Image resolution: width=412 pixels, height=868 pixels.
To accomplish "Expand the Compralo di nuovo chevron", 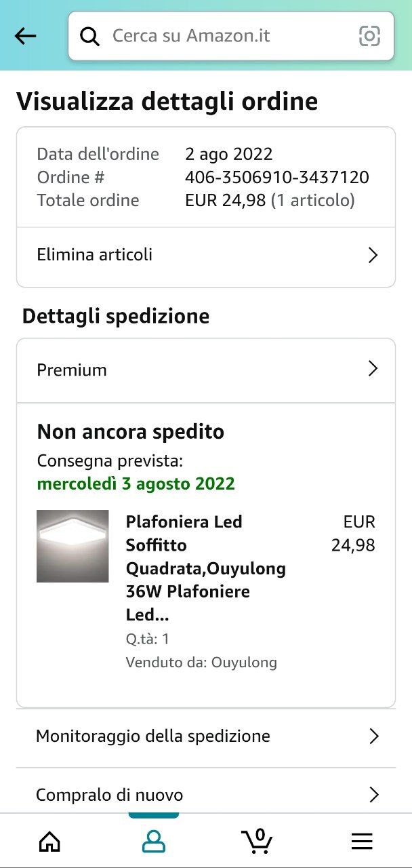I will coord(373,795).
